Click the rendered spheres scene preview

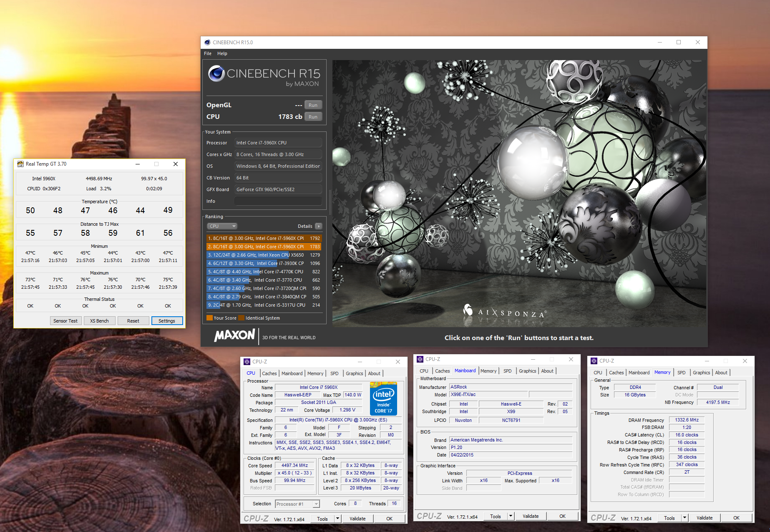pyautogui.click(x=519, y=194)
